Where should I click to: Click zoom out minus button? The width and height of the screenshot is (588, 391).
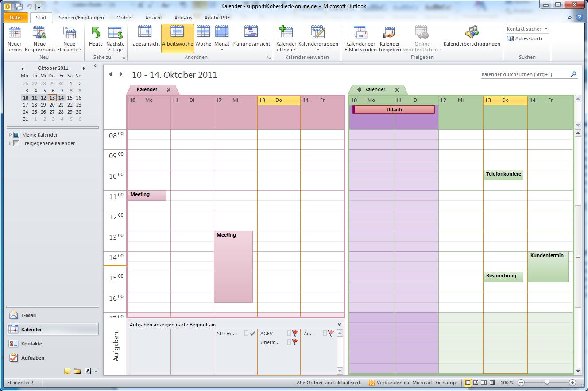click(521, 383)
